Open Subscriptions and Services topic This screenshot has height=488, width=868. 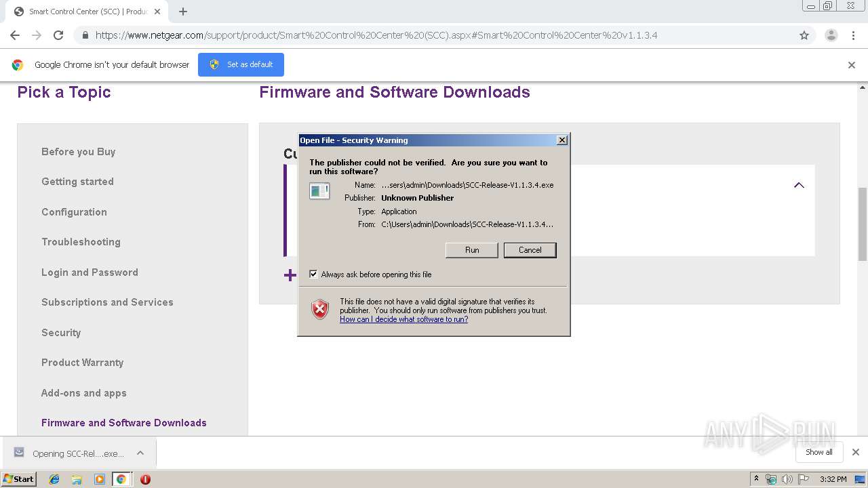(x=107, y=302)
